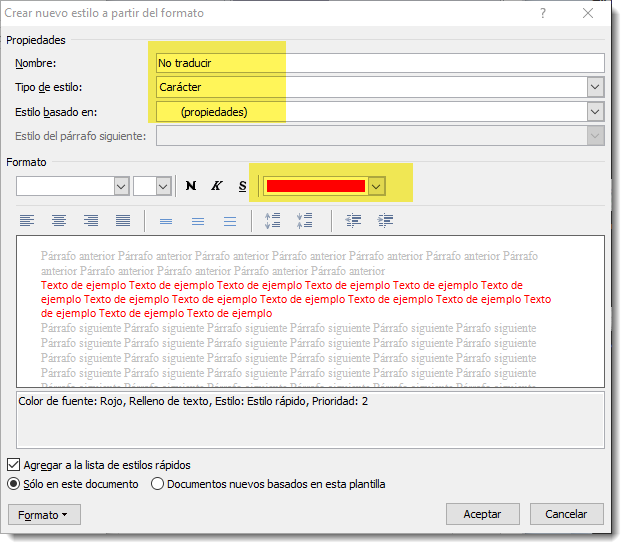Open font color dropdown arrow
Viewport: 627px width, 549px height.
click(x=376, y=186)
